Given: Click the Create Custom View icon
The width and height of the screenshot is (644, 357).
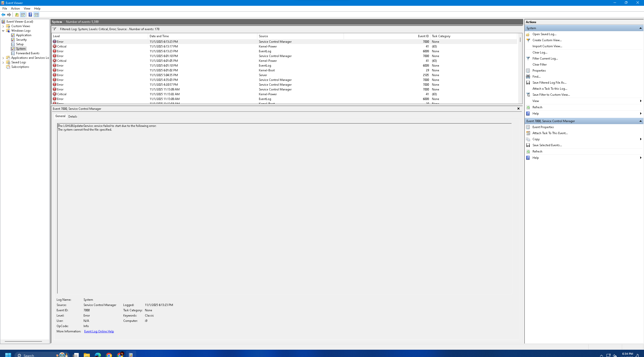Looking at the screenshot, I should [x=528, y=40].
